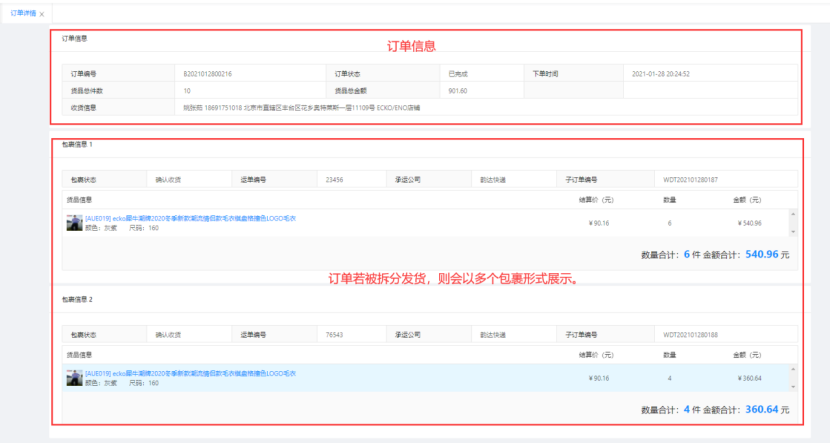Viewport: 831px width, 443px height.
Task: Switch to the 订单详情 tab
Action: coord(22,13)
